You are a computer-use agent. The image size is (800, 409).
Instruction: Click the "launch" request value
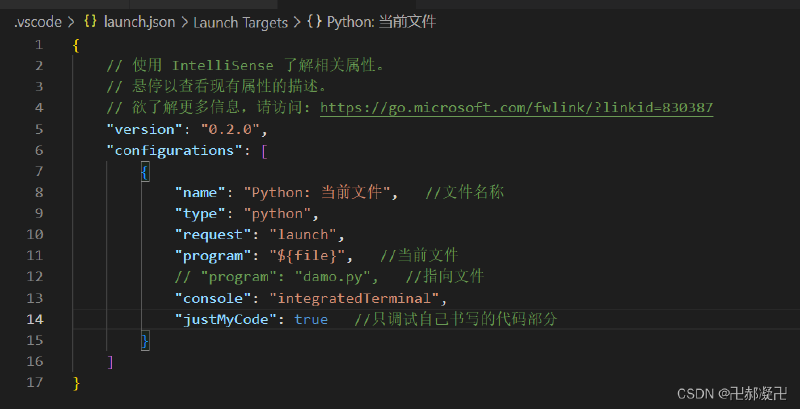[303, 235]
